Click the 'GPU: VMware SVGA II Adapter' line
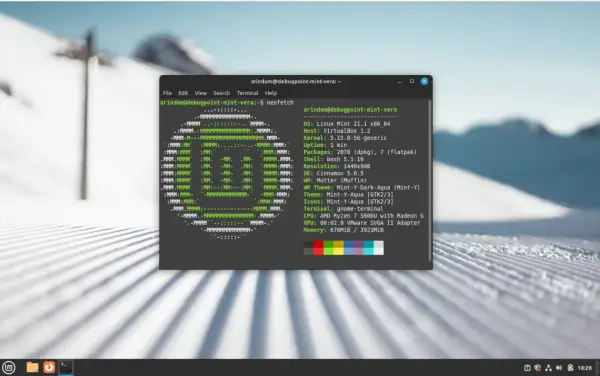 [362, 223]
